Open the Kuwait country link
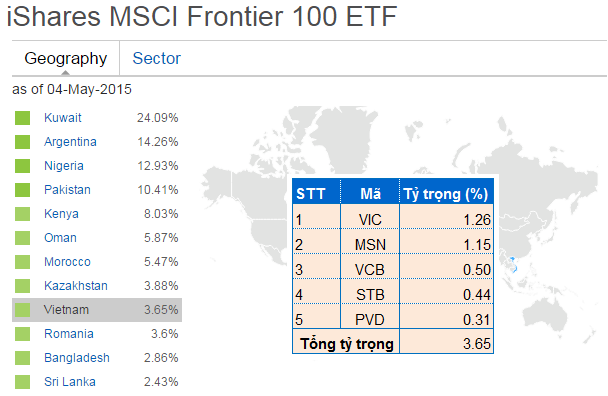 click(x=63, y=118)
